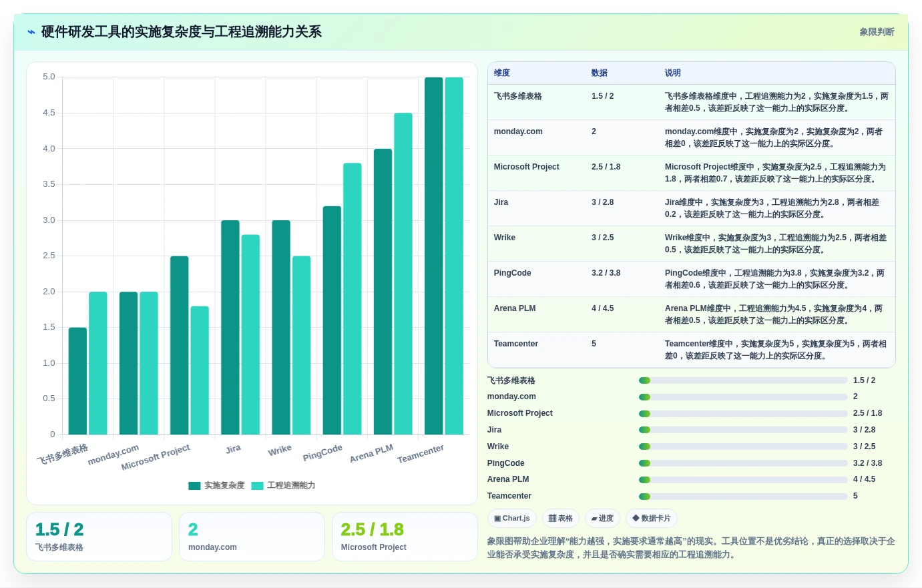Image resolution: width=922 pixels, height=588 pixels.
Task: Select the 进度 chip
Action: coord(602,518)
